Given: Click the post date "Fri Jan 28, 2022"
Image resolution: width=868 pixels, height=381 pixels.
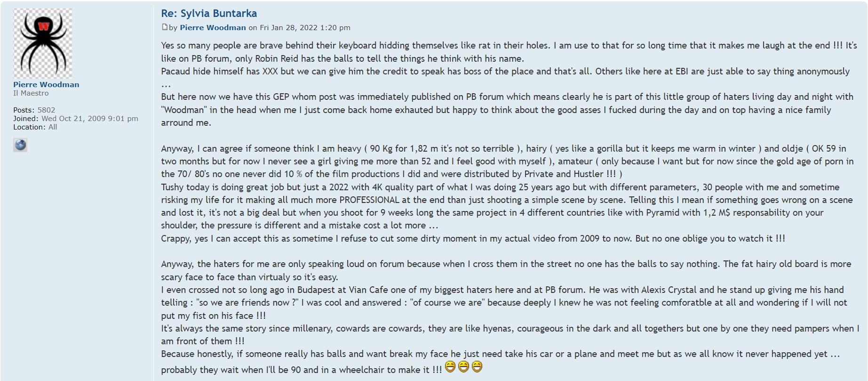Looking at the screenshot, I should (288, 27).
